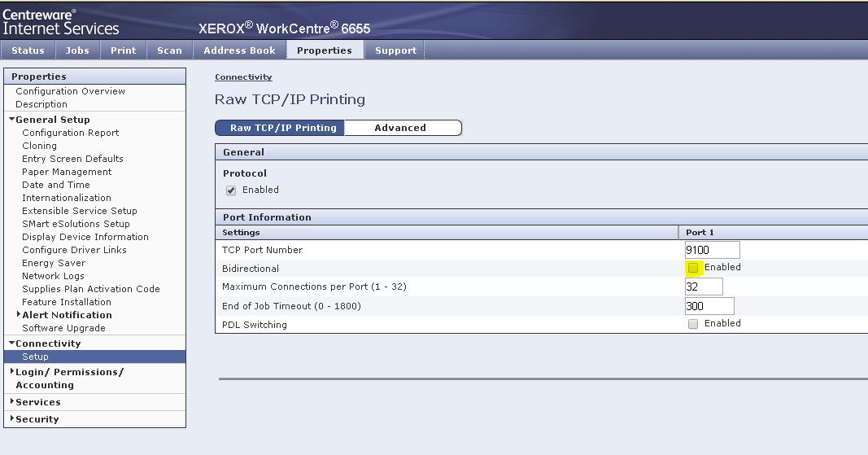868x455 pixels.
Task: Switch to the Address Book tab
Action: [239, 50]
